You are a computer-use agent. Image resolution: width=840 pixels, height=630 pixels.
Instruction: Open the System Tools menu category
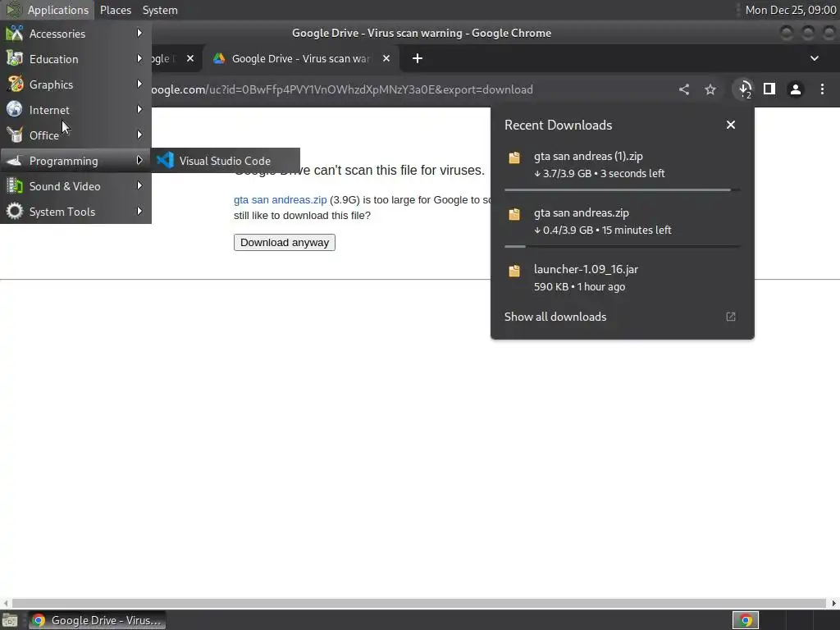click(75, 212)
